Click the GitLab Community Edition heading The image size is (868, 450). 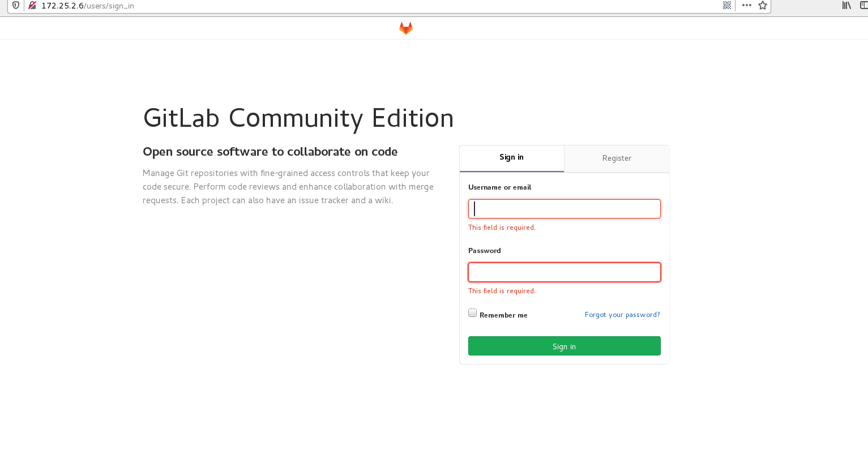tap(298, 118)
